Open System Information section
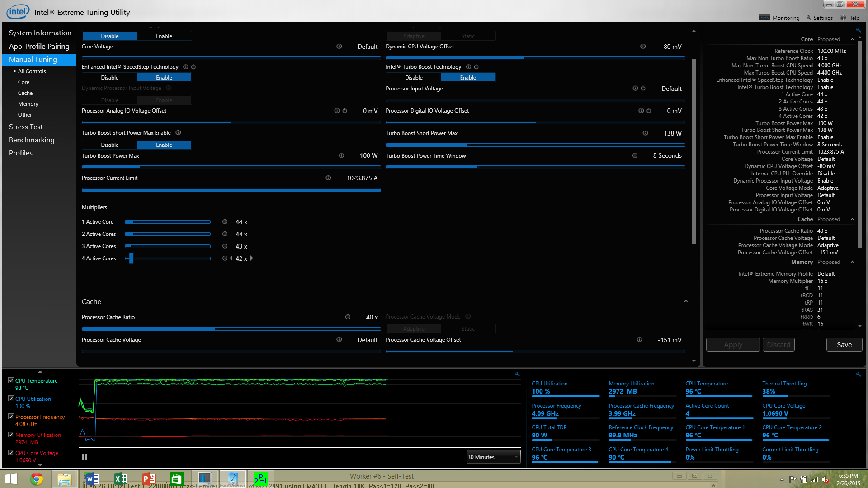Screen dimensions: 868x488 (x=40, y=33)
